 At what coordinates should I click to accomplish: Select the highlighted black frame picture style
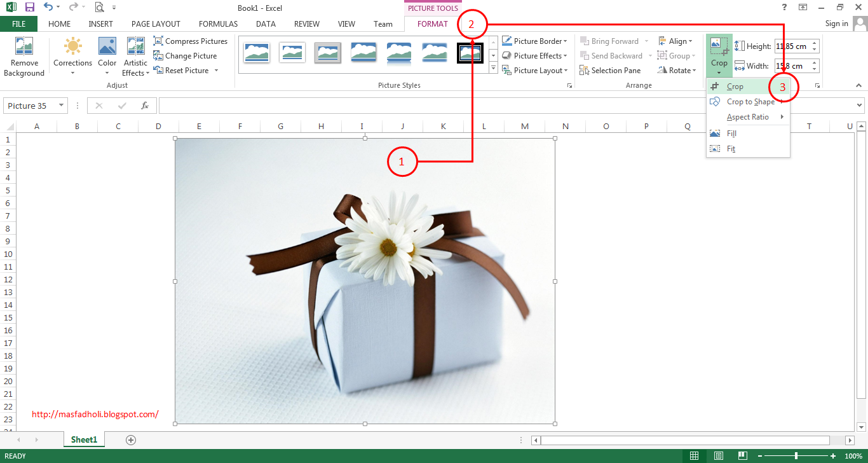pyautogui.click(x=470, y=53)
